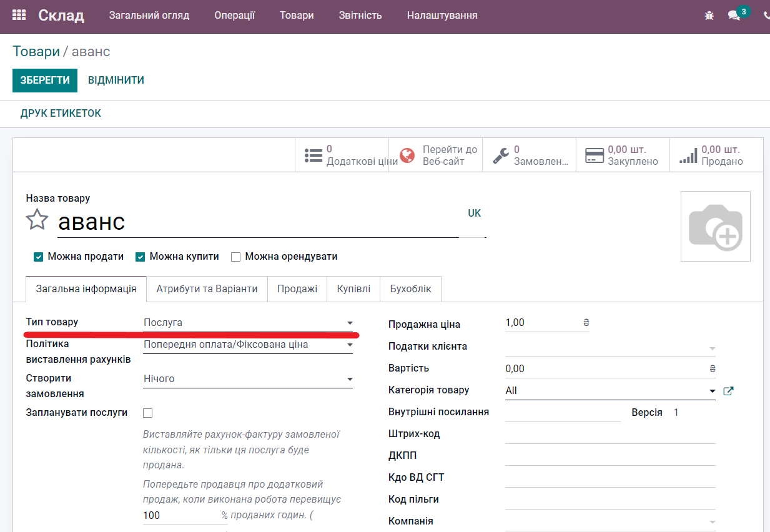Switch to the Бухоблік tab
This screenshot has width=770, height=532.
tap(410, 288)
